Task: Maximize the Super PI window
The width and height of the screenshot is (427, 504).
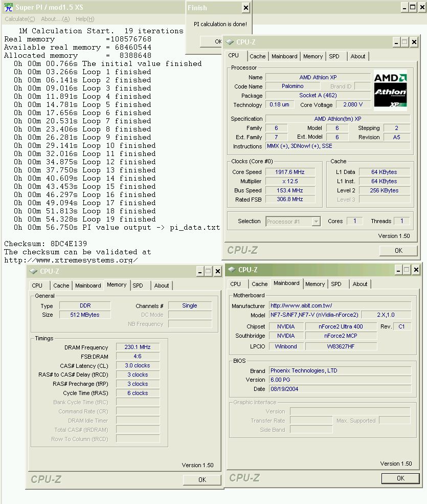Action: [413, 7]
